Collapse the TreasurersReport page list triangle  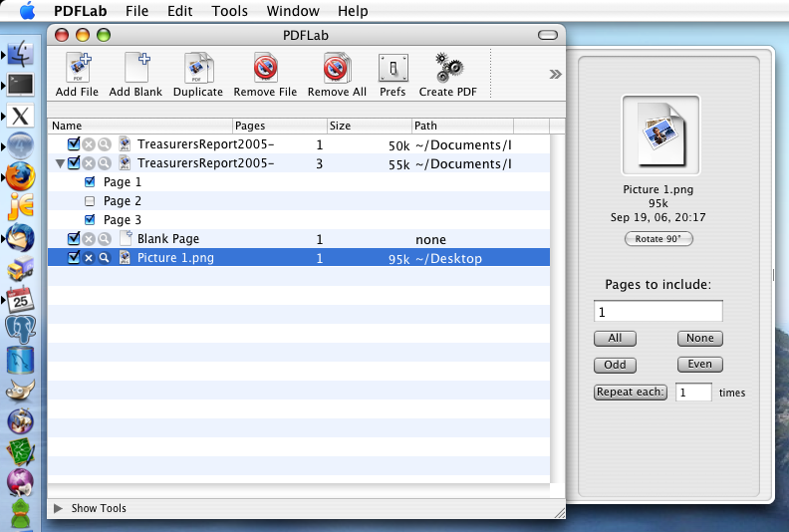[60, 163]
